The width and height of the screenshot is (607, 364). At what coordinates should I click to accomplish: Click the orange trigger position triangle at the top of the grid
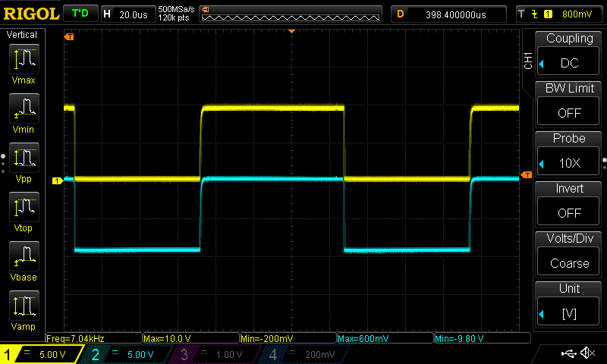click(291, 31)
